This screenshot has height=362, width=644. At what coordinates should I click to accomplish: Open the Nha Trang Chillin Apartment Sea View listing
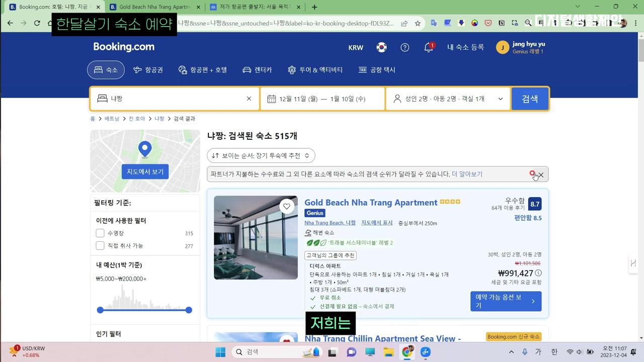click(382, 338)
